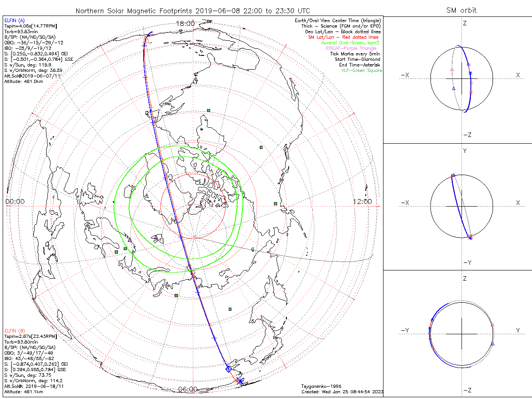Viewport: 532px width, 399px height.
Task: Click the 12:00 local time label
Action: (362, 202)
